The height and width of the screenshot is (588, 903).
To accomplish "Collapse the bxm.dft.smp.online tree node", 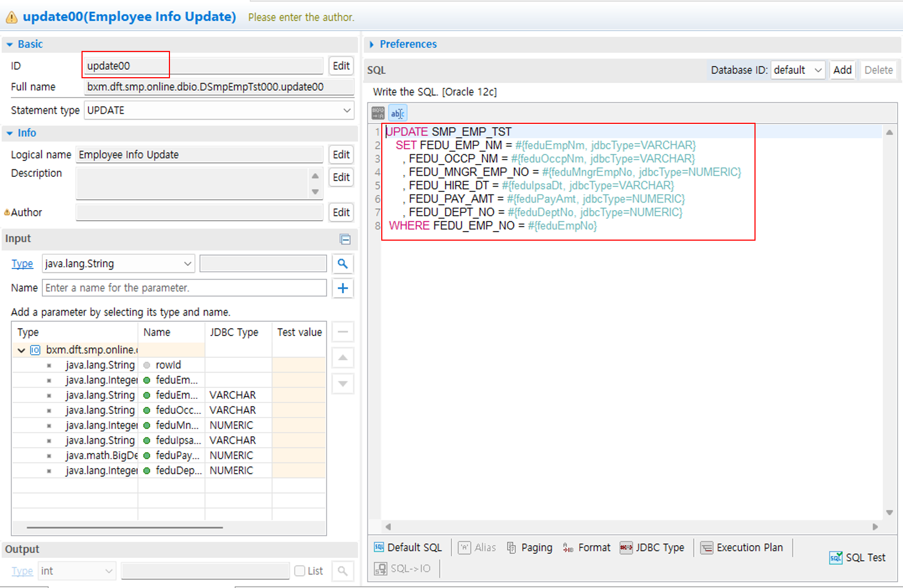I will (21, 350).
